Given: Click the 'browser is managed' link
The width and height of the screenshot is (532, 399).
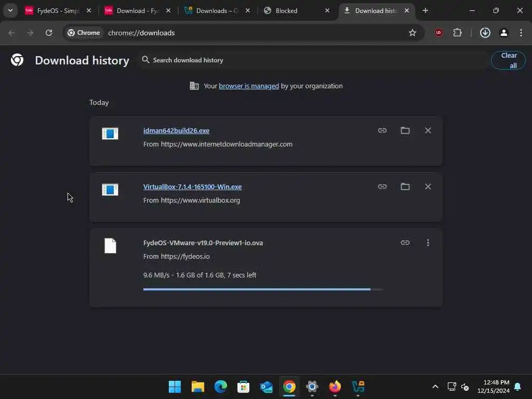Looking at the screenshot, I should coord(249,86).
